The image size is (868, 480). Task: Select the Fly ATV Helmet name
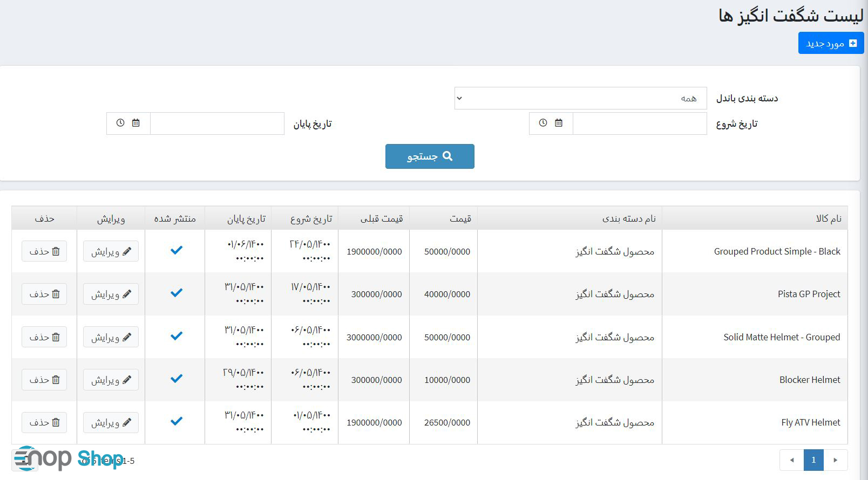(811, 422)
